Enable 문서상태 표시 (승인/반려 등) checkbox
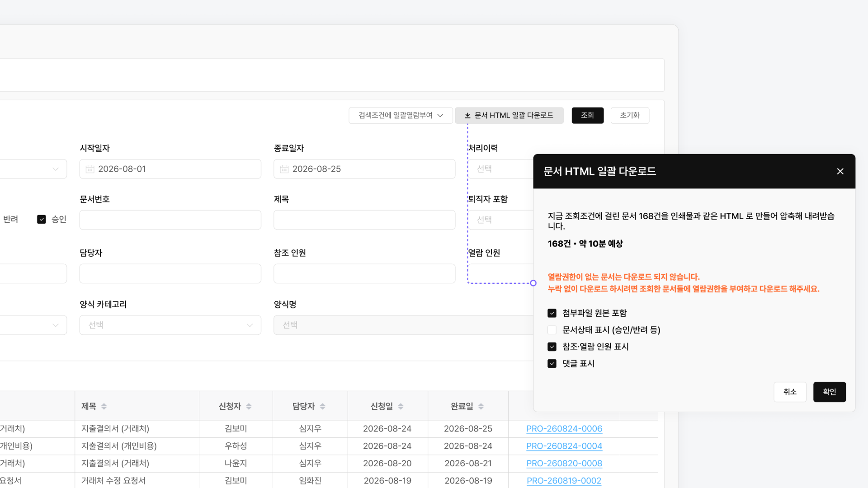Viewport: 868px width, 488px height. pyautogui.click(x=552, y=330)
